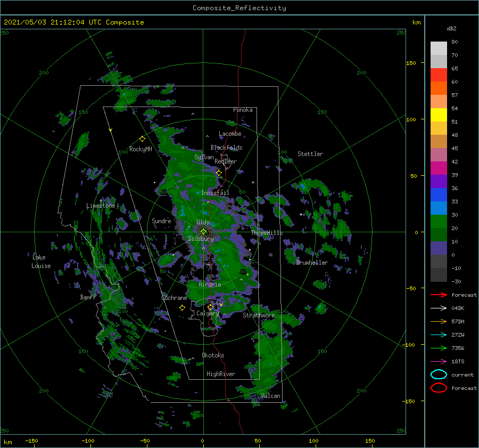Click the cyan 27ZW arrow legend icon
Viewport: 479px width, 448px height.
coord(439,335)
